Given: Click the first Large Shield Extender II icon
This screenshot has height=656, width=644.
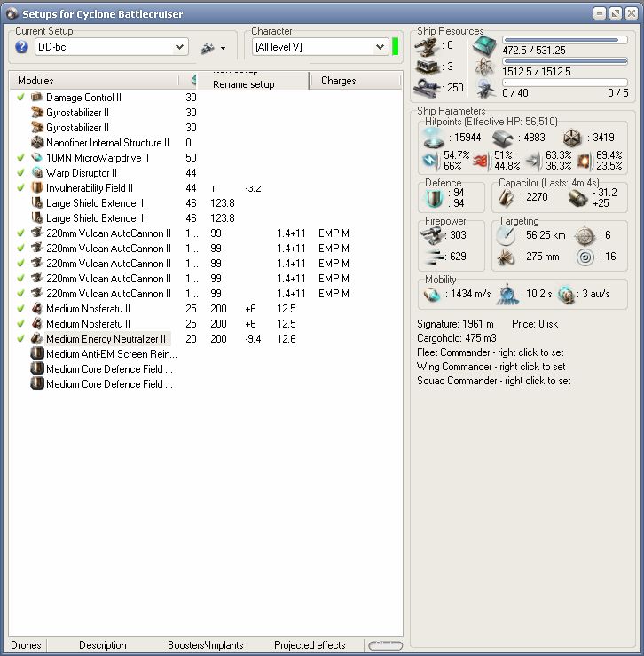Looking at the screenshot, I should (37, 203).
